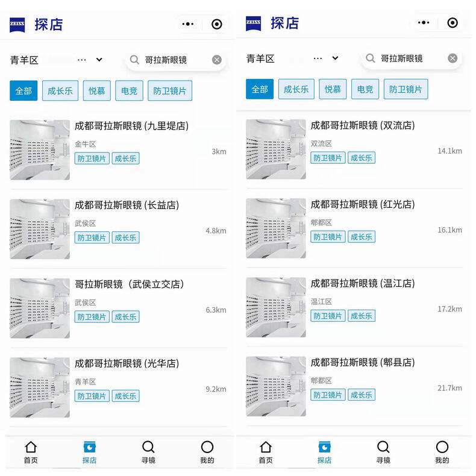476x476 pixels.
Task: Select 悦慕 filter in right screen
Action: point(333,89)
